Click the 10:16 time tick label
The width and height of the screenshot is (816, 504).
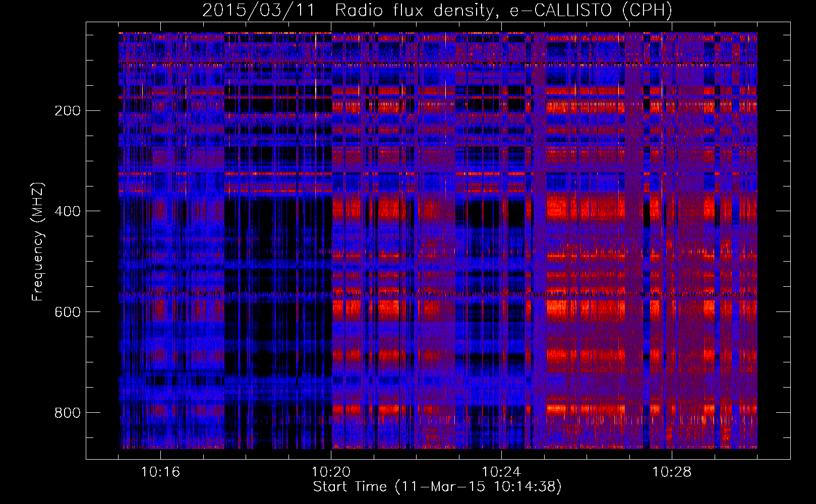(x=160, y=472)
